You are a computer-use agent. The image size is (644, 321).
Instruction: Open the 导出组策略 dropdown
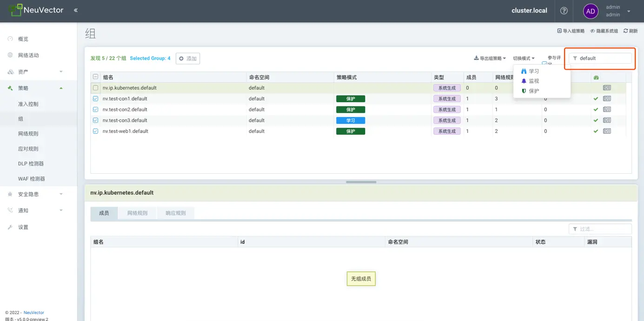click(490, 59)
